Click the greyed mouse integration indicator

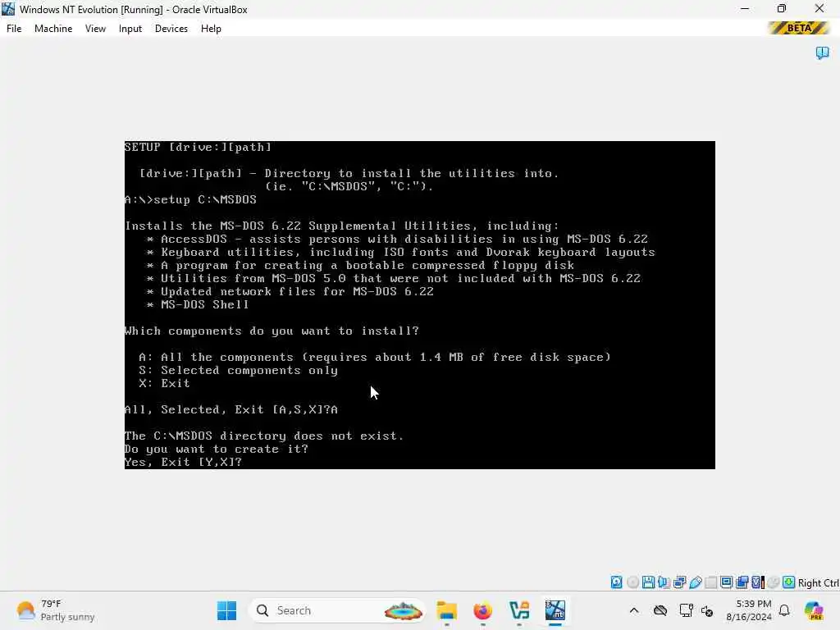point(773,582)
